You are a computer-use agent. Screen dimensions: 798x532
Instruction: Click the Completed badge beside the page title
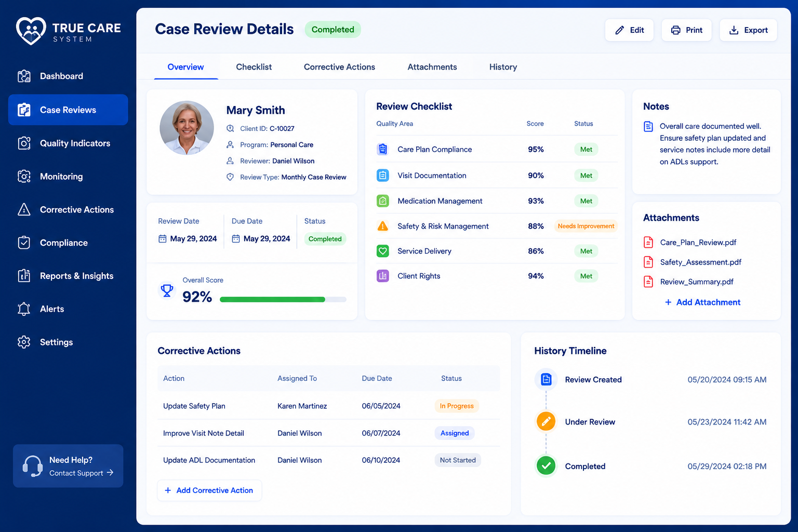pyautogui.click(x=332, y=30)
